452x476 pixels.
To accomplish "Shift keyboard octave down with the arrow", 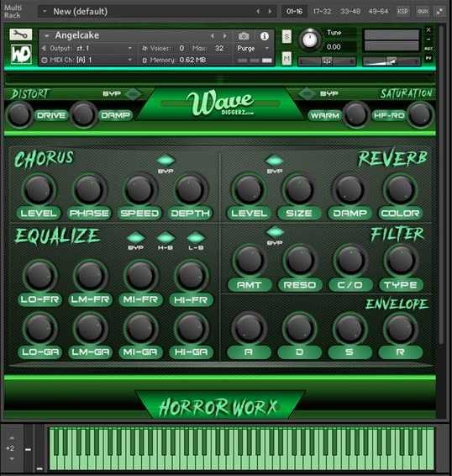I will click(x=12, y=458).
